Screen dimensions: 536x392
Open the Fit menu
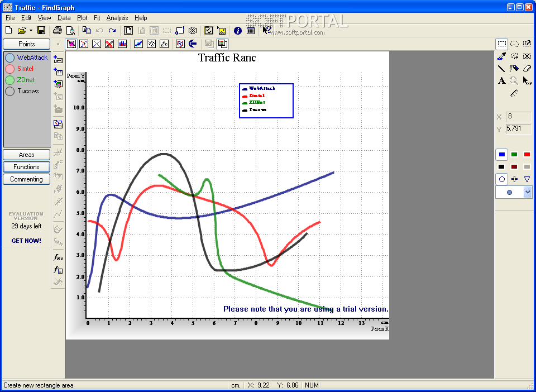pos(97,18)
